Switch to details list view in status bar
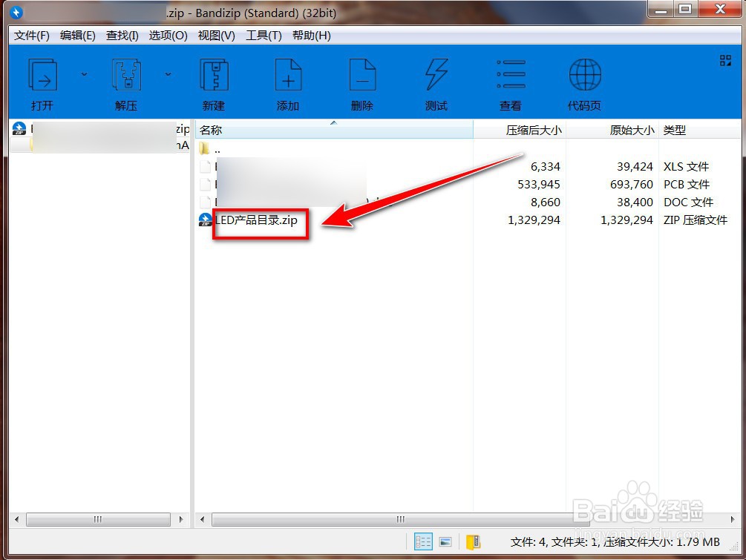This screenshot has width=746, height=560. [x=423, y=541]
